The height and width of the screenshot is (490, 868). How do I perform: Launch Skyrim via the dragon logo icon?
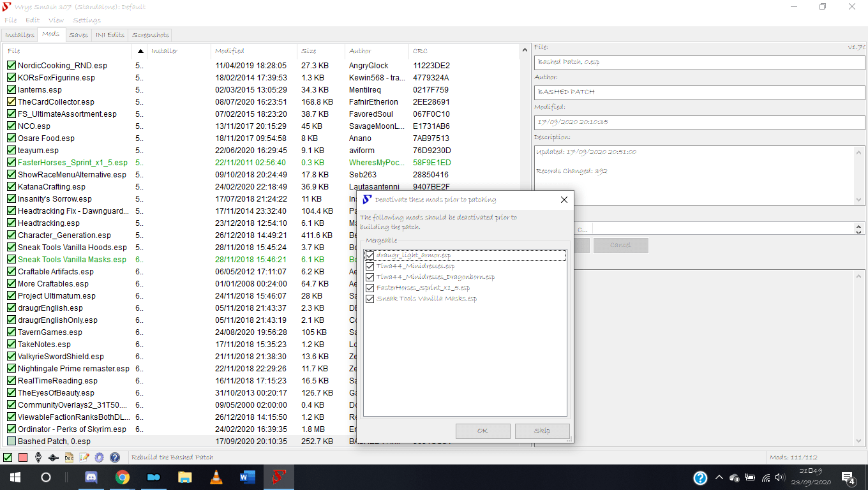(38, 457)
